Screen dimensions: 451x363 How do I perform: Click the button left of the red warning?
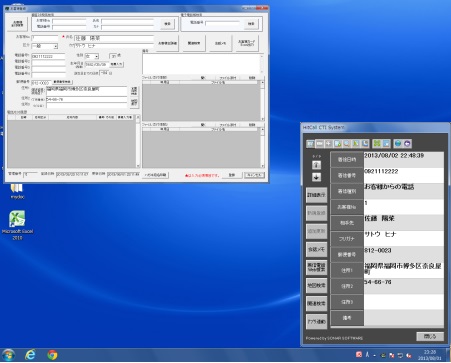(155, 175)
